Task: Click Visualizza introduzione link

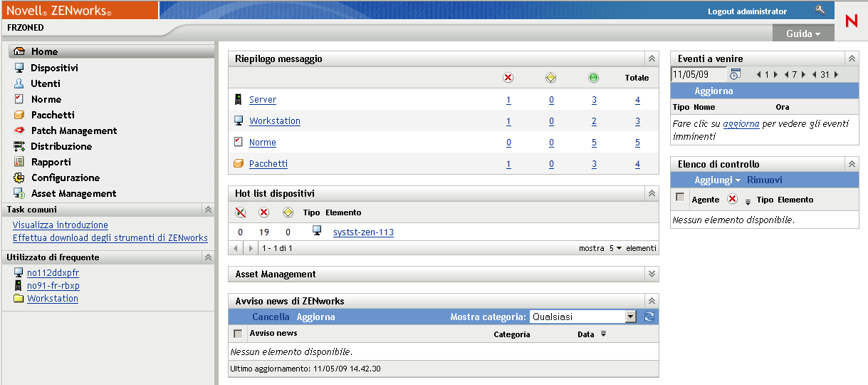Action: (61, 225)
